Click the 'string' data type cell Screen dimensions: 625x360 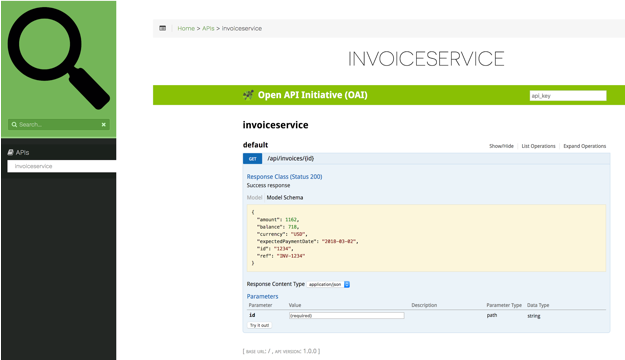[x=534, y=316]
